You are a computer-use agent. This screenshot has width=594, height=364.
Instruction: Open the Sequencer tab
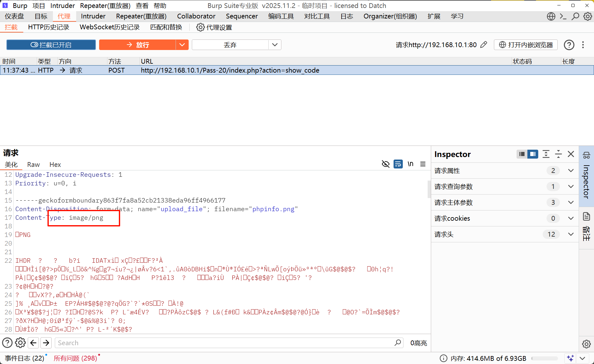click(x=242, y=16)
